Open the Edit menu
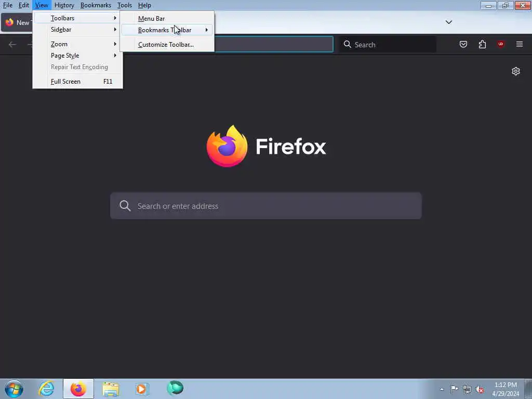 point(23,5)
